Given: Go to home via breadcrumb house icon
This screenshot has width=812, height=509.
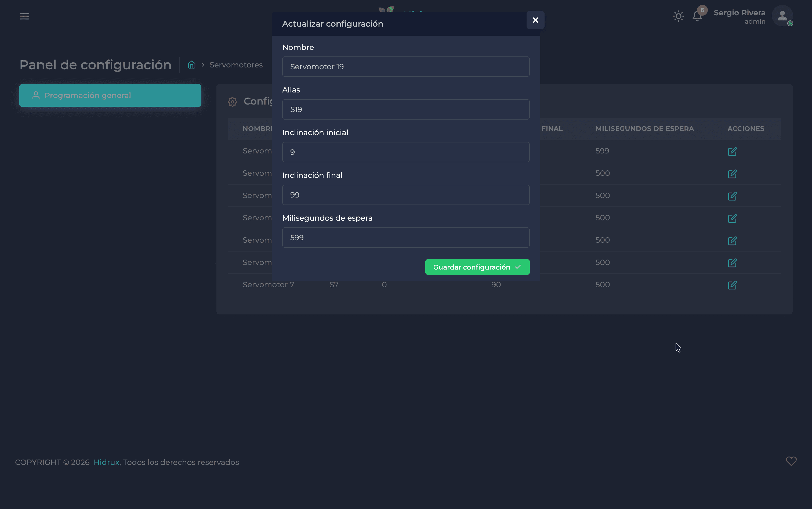Looking at the screenshot, I should (x=192, y=65).
